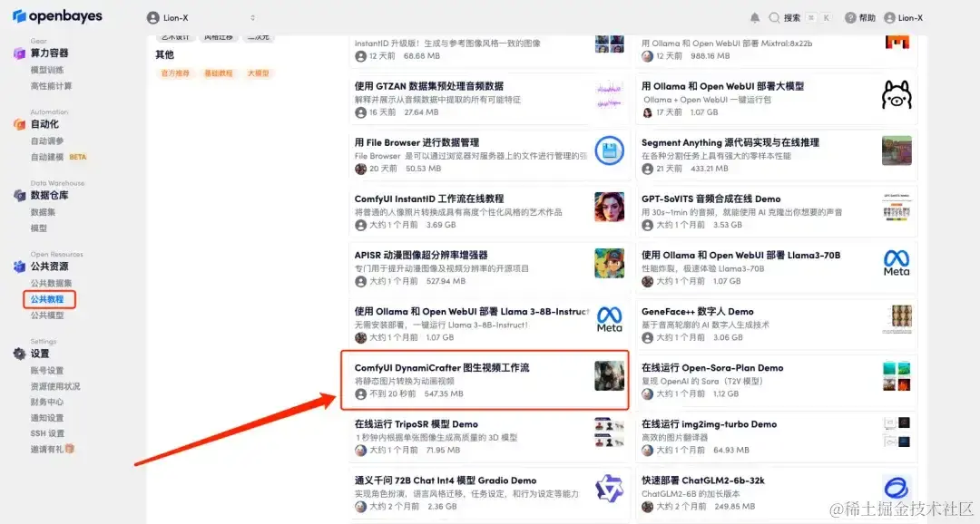This screenshot has height=524, width=980.
Task: Click the GPT-SoVITS thumbnail image
Action: coord(897,207)
